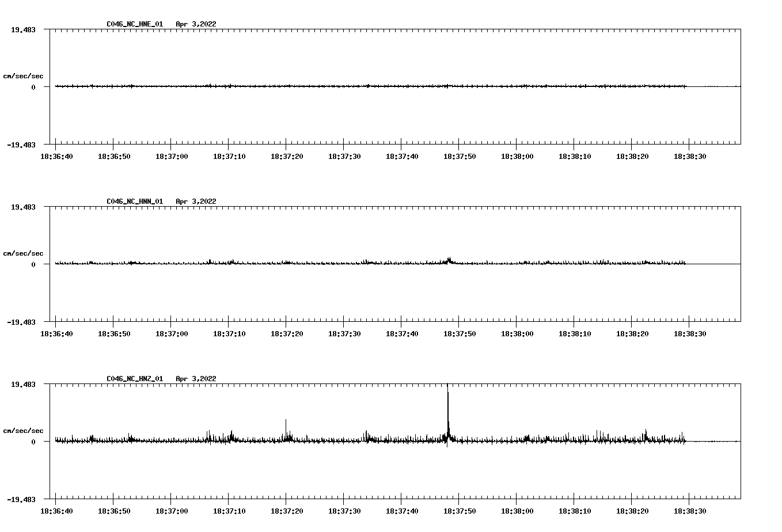The height and width of the screenshot is (532, 782).
Task: Click the 18:38:00 time label under the HNE plot
Action: [x=517, y=157]
